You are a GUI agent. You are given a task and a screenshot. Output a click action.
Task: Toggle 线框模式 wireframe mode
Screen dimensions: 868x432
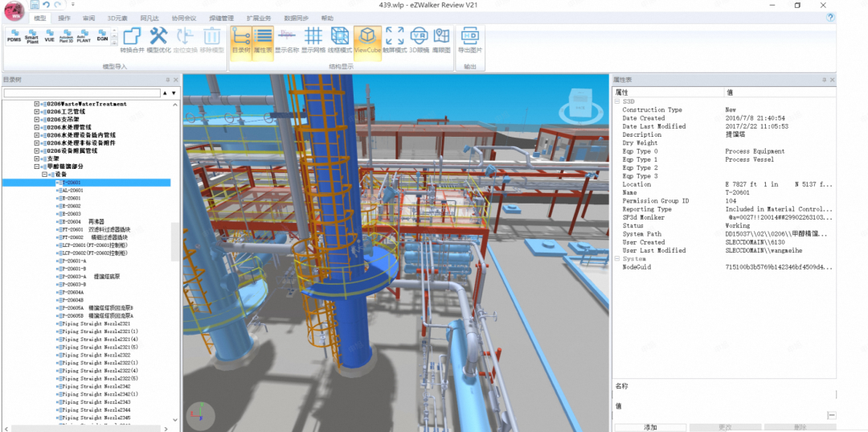tap(339, 40)
